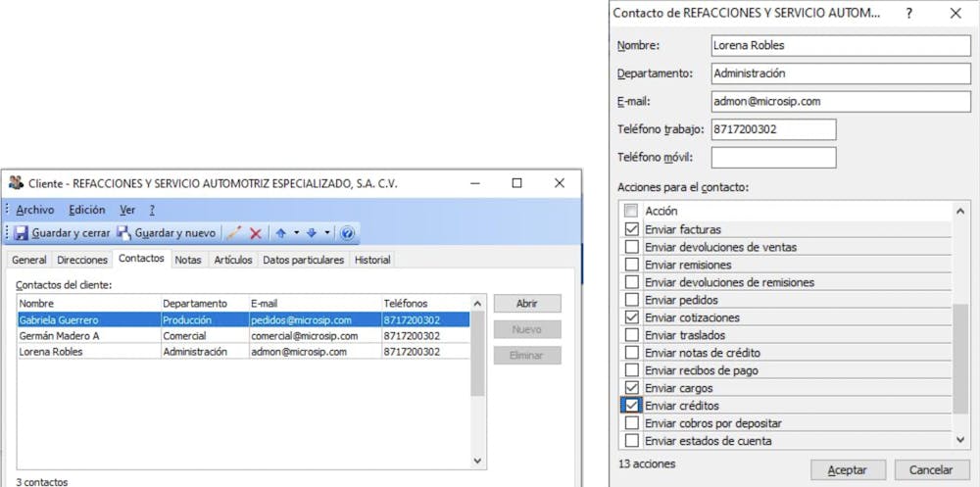Viewport: 980px width, 487px height.
Task: Open the Datos particulares tab
Action: pyautogui.click(x=304, y=260)
